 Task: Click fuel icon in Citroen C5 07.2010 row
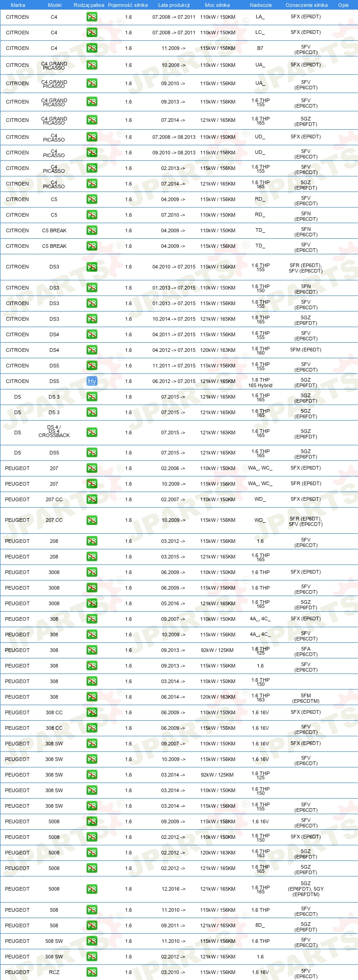click(x=92, y=215)
